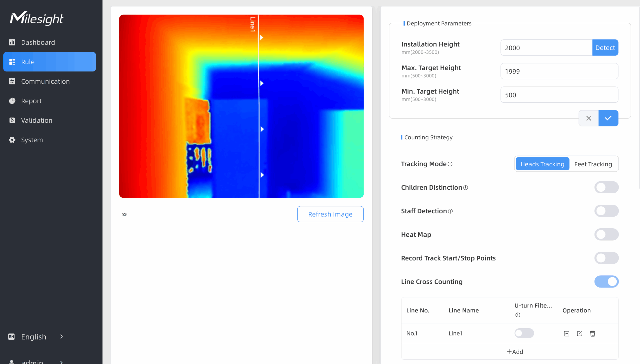Click the Communication icon in sidebar
Screen dimensions: 640x364
click(12, 81)
